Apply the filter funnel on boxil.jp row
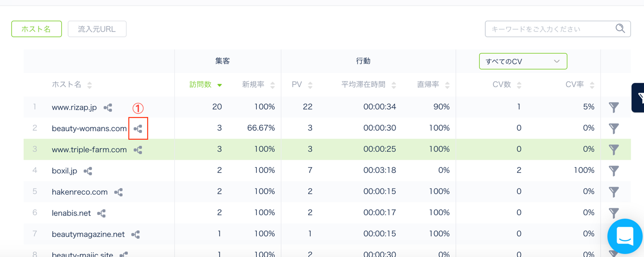The height and width of the screenshot is (257, 644). pos(614,171)
